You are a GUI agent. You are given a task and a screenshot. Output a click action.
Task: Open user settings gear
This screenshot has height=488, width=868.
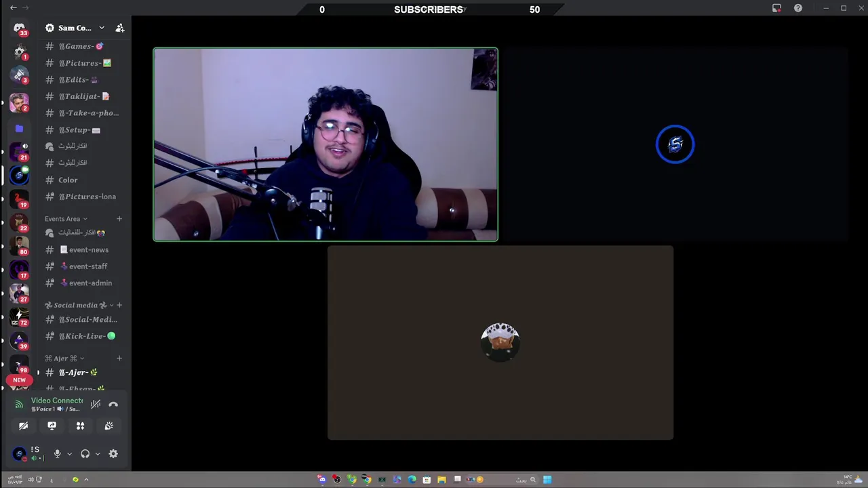click(x=113, y=454)
